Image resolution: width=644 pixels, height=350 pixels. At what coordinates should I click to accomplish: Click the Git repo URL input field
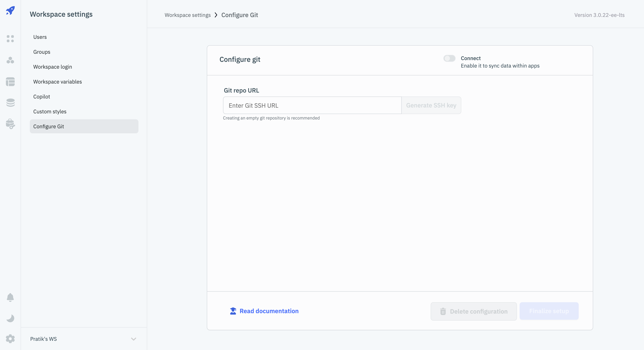[312, 105]
